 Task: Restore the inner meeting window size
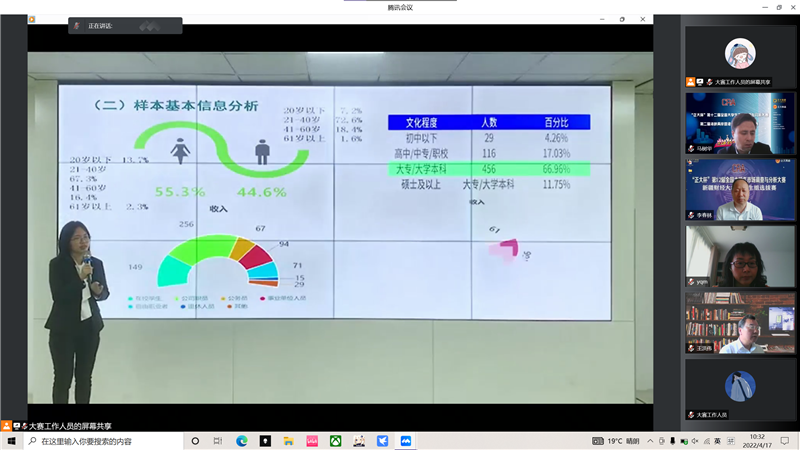pyautogui.click(x=621, y=18)
